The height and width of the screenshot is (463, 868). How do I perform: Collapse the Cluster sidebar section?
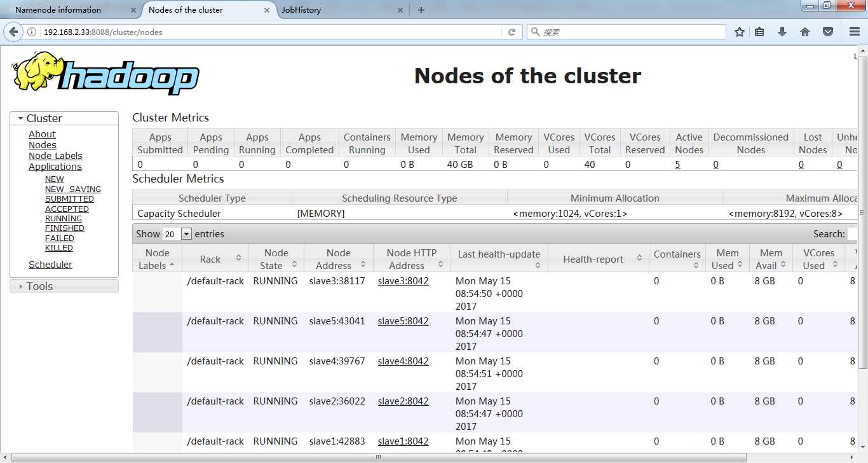[x=64, y=118]
